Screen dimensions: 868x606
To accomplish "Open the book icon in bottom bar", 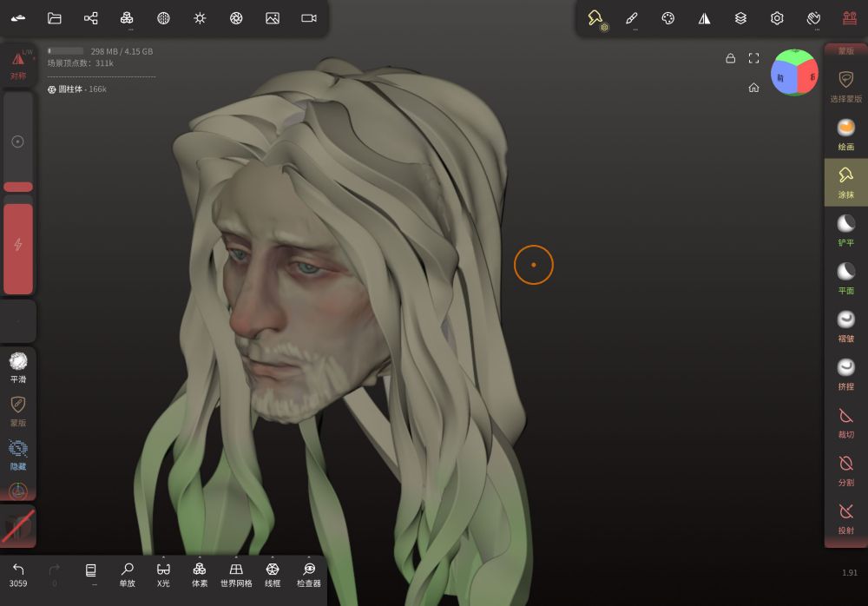I will 91,575.
